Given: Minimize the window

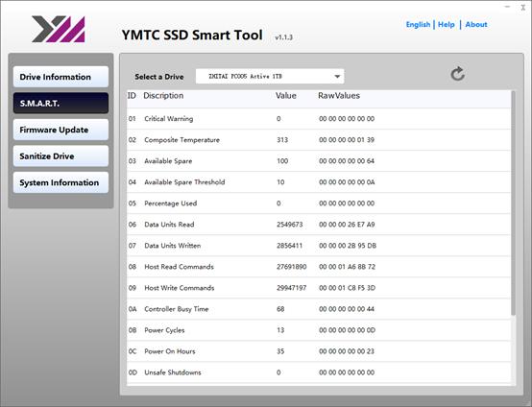Looking at the screenshot, I should [507, 7].
